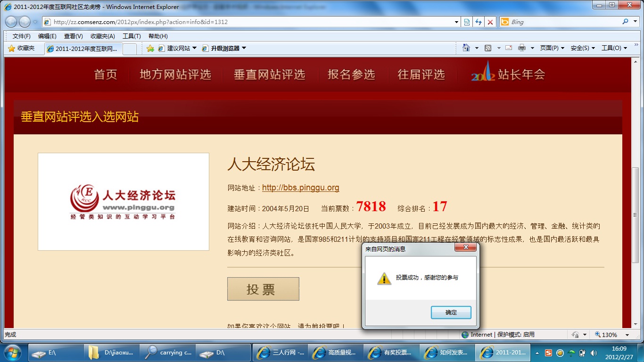Switch to the 高质量视 IE taskbar window
This screenshot has height=362, width=644.
tap(336, 353)
